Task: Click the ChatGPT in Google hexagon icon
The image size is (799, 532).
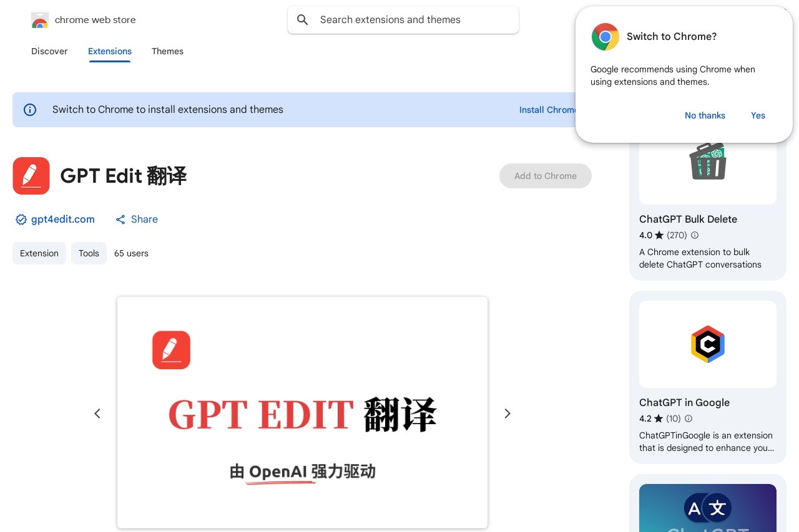Action: tap(708, 344)
